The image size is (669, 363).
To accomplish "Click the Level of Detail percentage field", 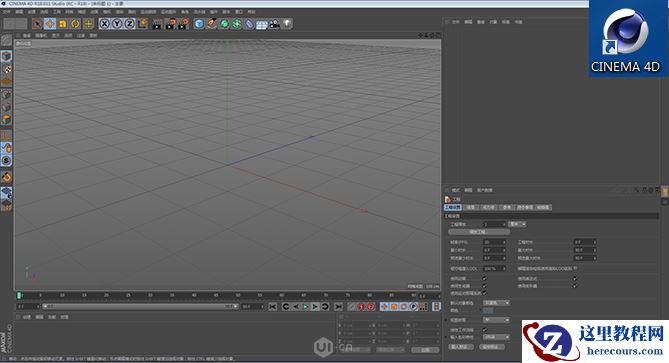I will click(x=494, y=269).
